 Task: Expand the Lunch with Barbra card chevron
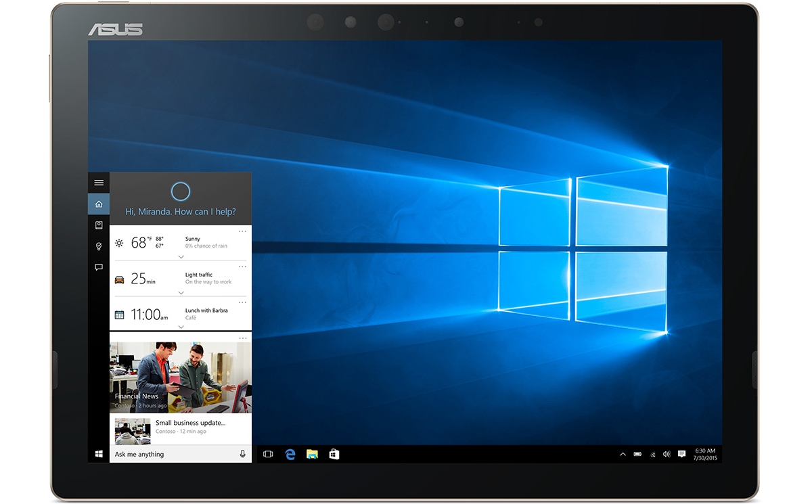click(x=181, y=327)
